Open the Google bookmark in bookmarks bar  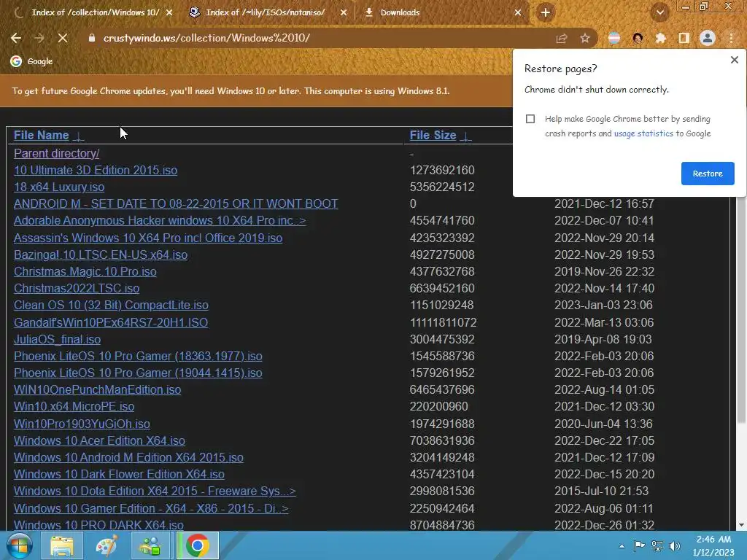tap(31, 61)
